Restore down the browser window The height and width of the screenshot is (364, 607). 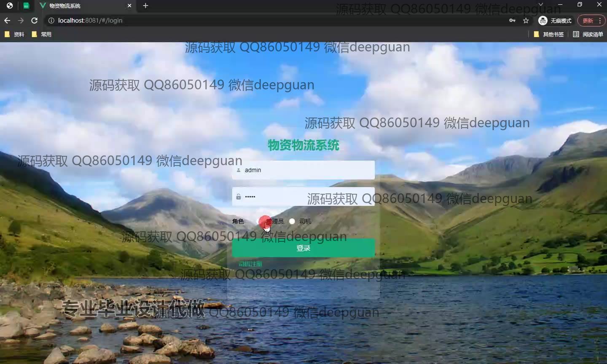coord(580,5)
